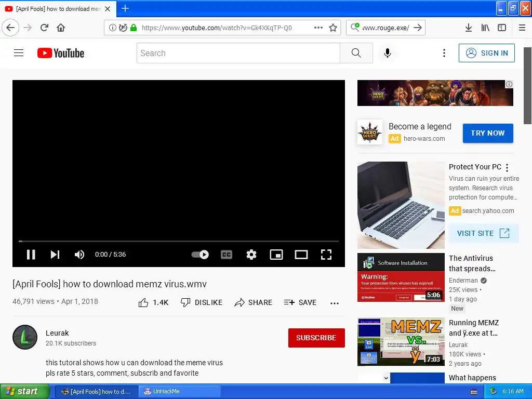
Task: Toggle the browser sidebar view
Action: coord(502,28)
